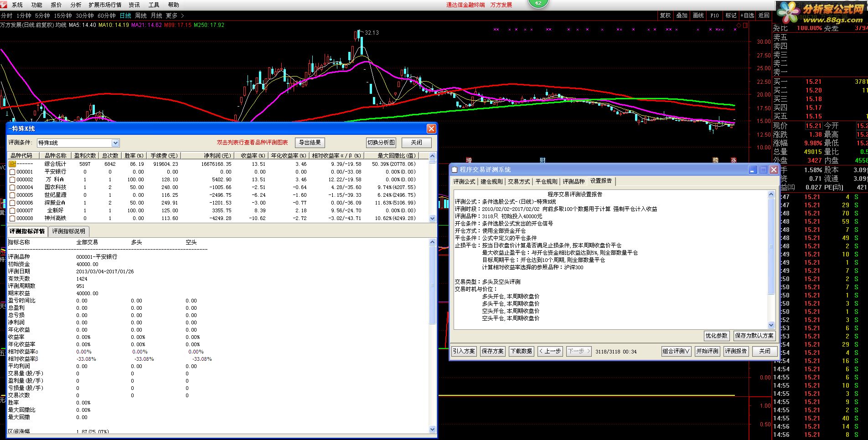Click the document icon beside code 000005
Image resolution: width=868 pixels, height=440 pixels.
pyautogui.click(x=12, y=195)
